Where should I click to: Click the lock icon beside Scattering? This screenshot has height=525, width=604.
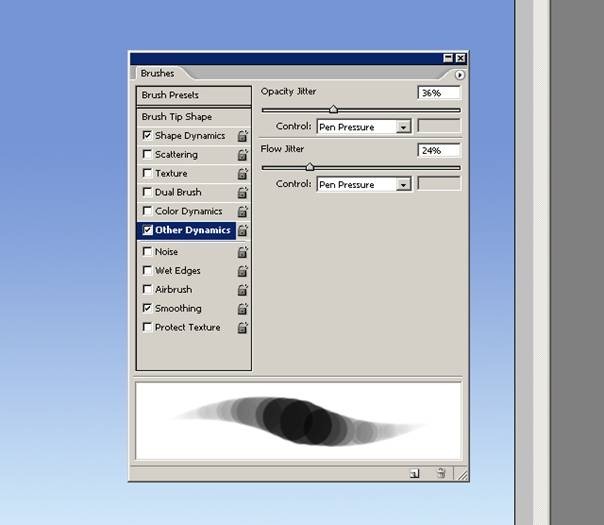(x=242, y=155)
